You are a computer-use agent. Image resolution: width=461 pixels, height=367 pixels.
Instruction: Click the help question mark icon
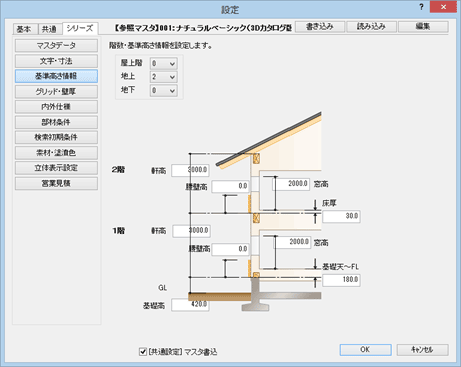point(421,7)
